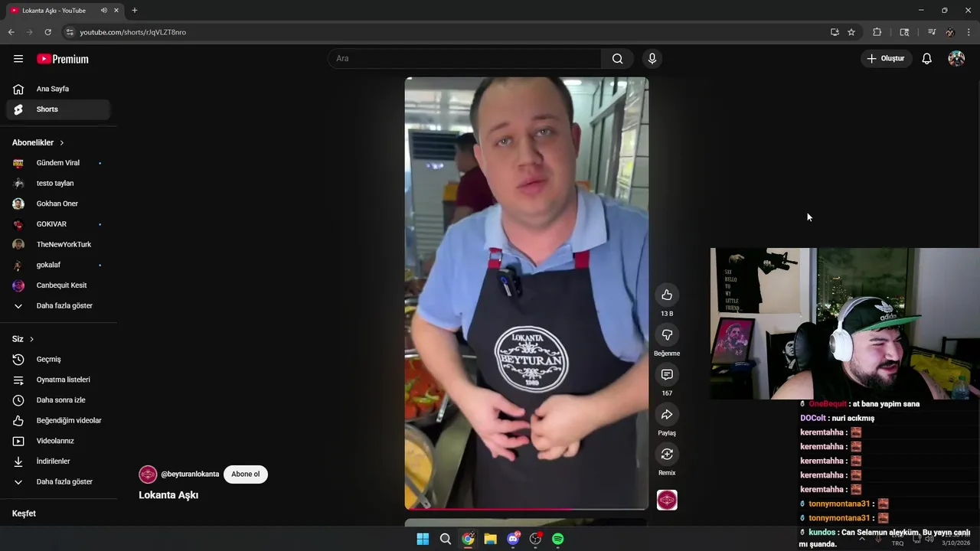Open Chrome extensions puzzle icon
Image resolution: width=980 pixels, height=551 pixels.
coord(877,32)
